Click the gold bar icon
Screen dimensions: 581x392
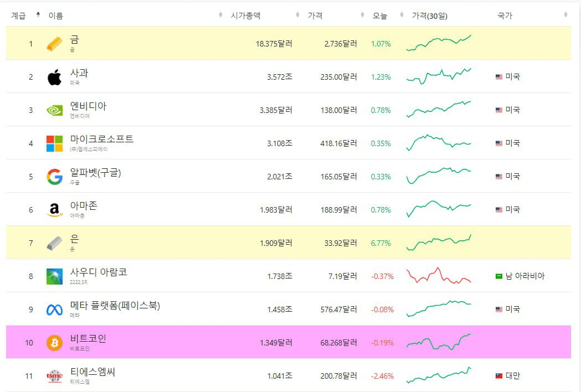point(54,44)
